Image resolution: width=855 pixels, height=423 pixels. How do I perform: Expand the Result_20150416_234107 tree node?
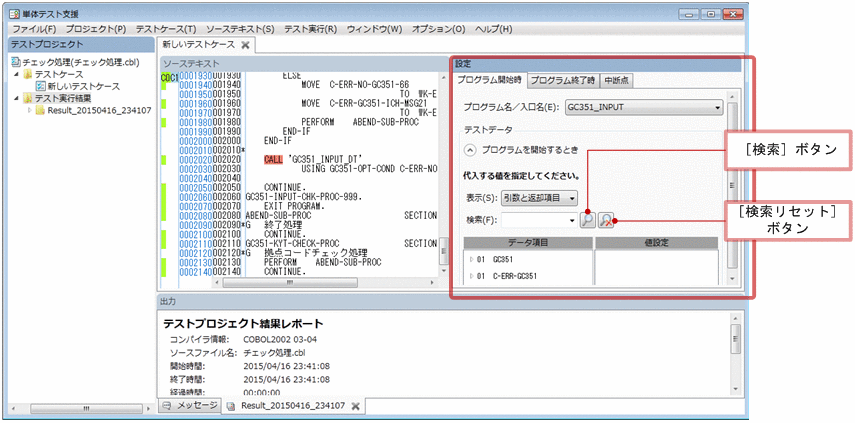(29, 111)
